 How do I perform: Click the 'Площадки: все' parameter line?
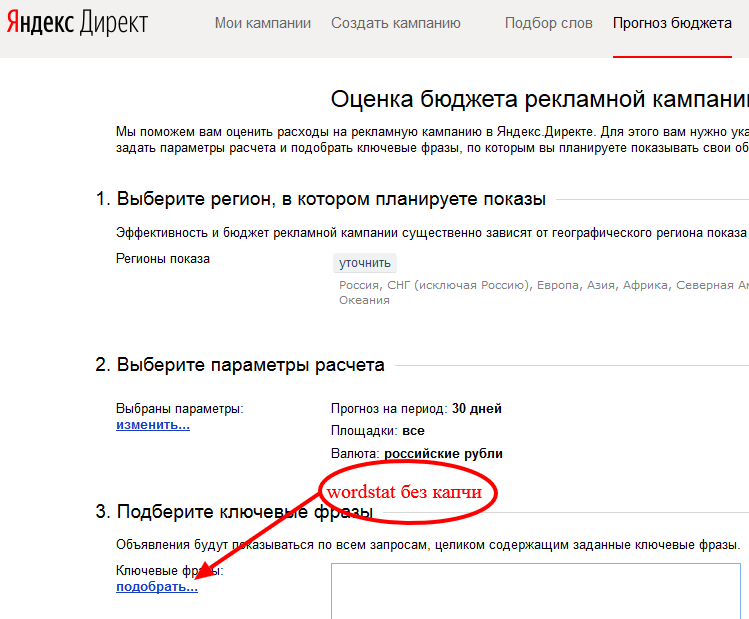[377, 431]
